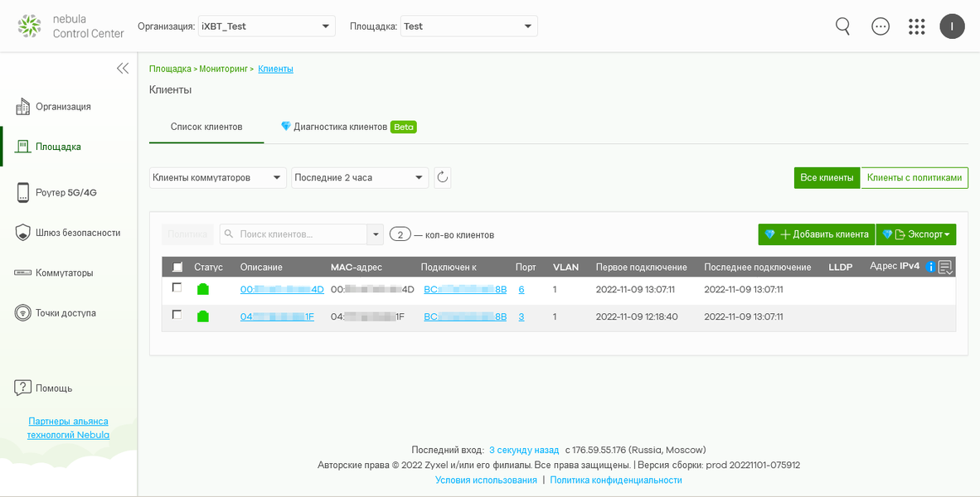Viewport: 980px width, 497px height.
Task: Click the Добавить клиента button
Action: coord(816,234)
